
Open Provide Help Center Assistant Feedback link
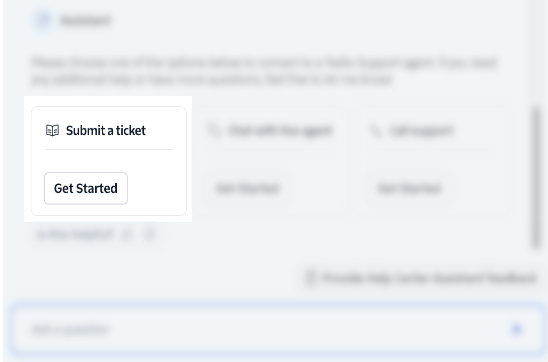(x=429, y=278)
